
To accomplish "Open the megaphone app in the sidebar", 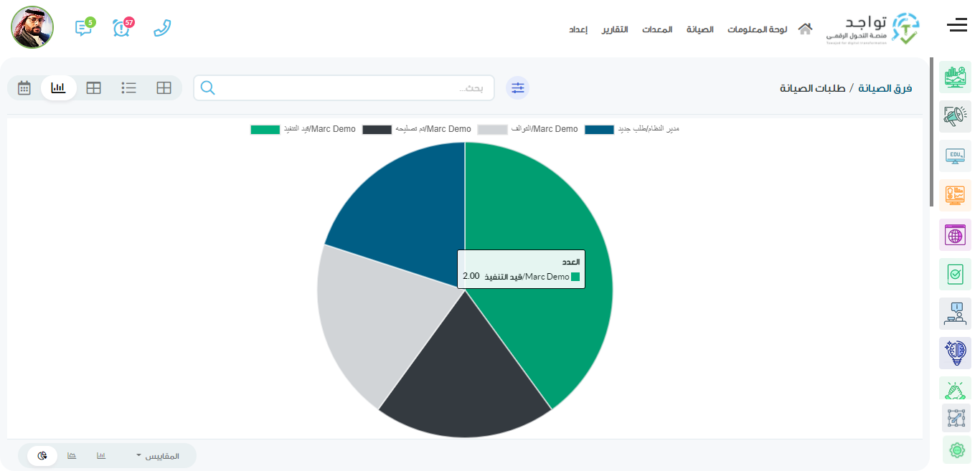I will pyautogui.click(x=955, y=116).
